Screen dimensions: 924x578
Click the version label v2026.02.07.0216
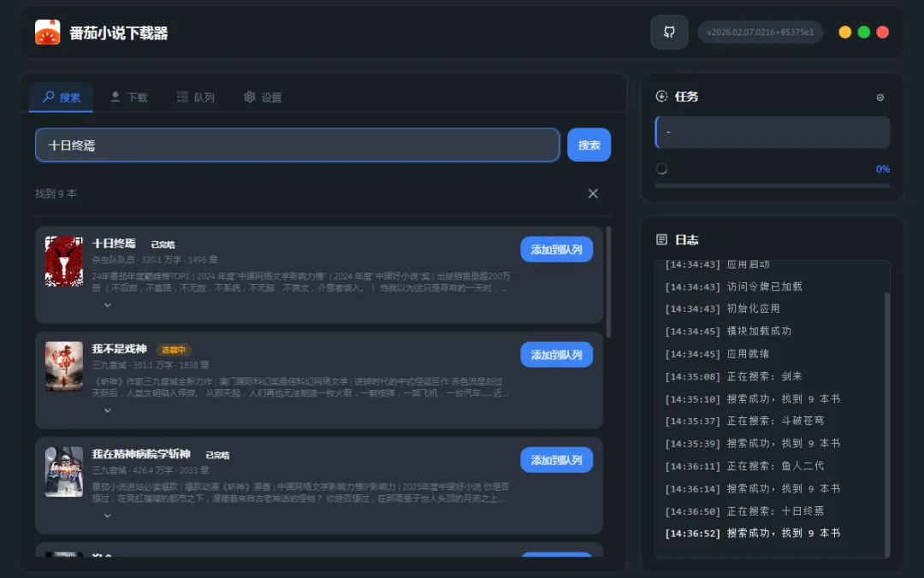[x=761, y=32]
